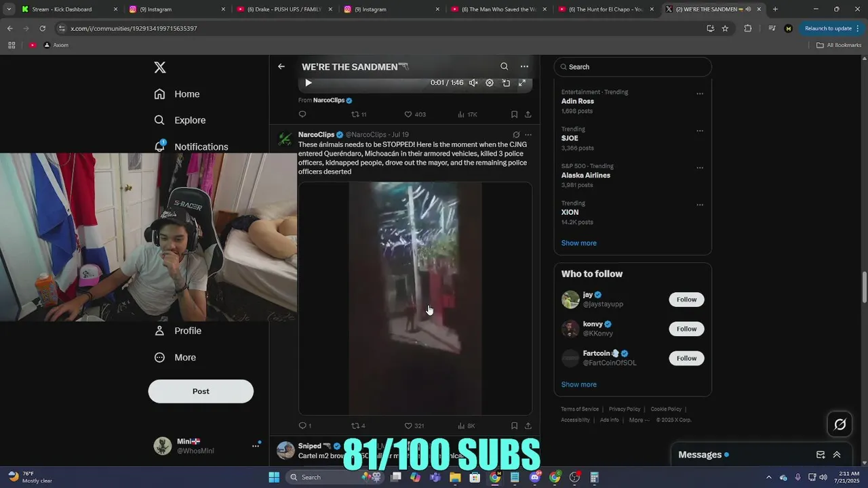This screenshot has height=488, width=868.
Task: Click Show more under trends
Action: [x=578, y=243]
